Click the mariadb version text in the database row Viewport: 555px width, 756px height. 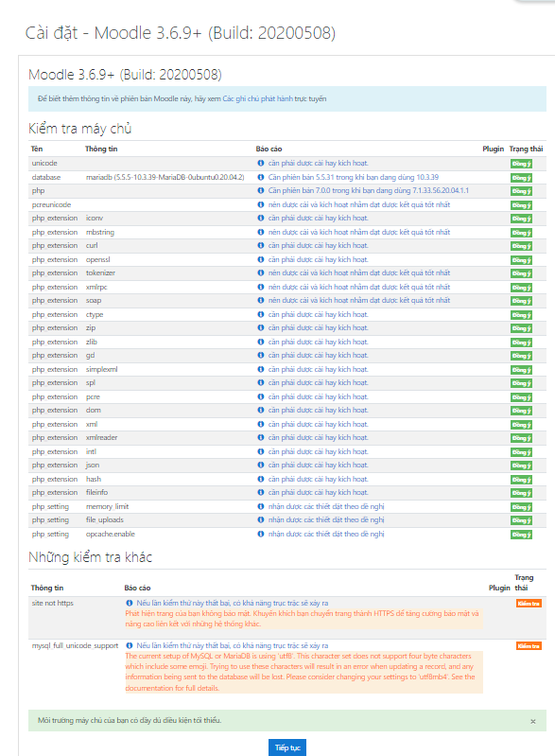coord(165,178)
